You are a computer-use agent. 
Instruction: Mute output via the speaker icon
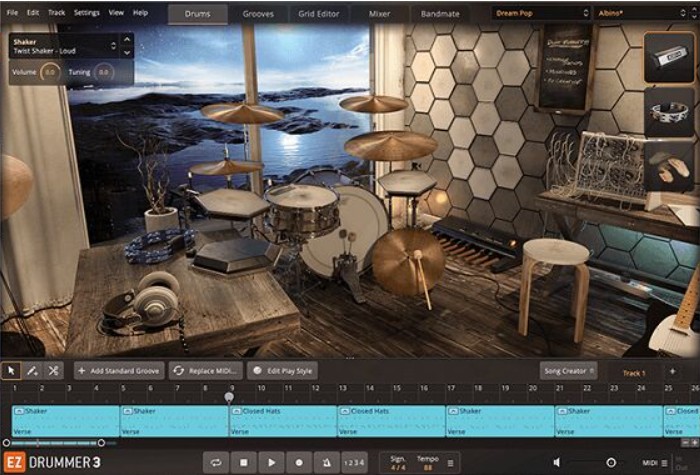click(x=557, y=462)
